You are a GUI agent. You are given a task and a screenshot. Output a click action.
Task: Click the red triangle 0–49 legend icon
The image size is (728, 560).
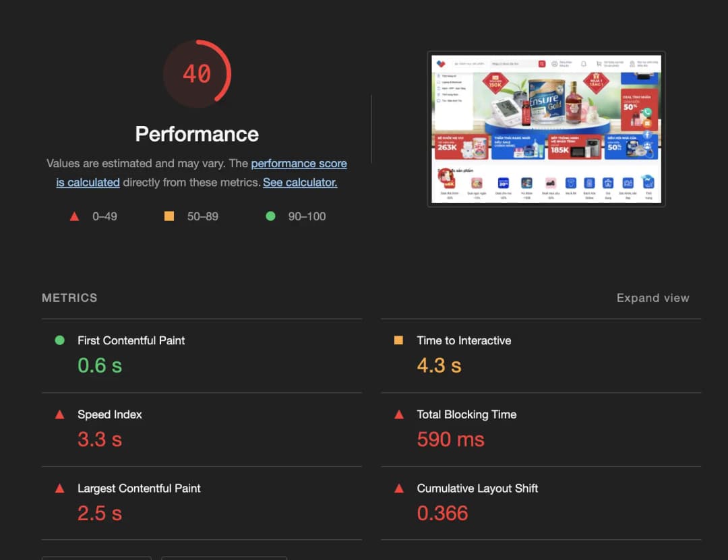(x=74, y=216)
